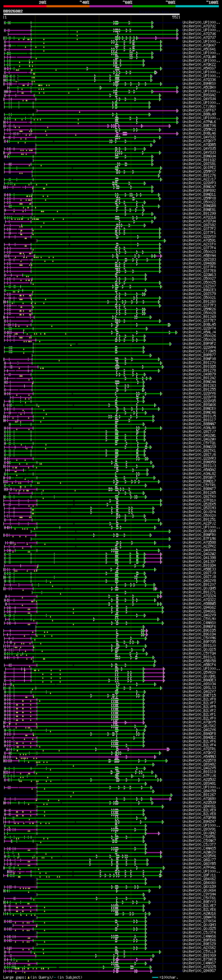Open hit UniRef100_Q93V91
The height and width of the screenshot is (980, 222).
pos(199,829)
